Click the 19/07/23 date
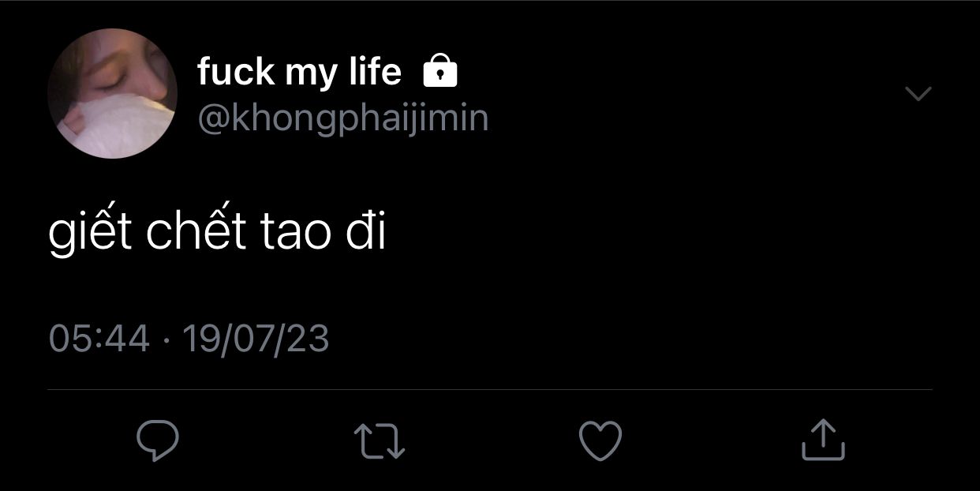This screenshot has width=980, height=491. coord(256,339)
